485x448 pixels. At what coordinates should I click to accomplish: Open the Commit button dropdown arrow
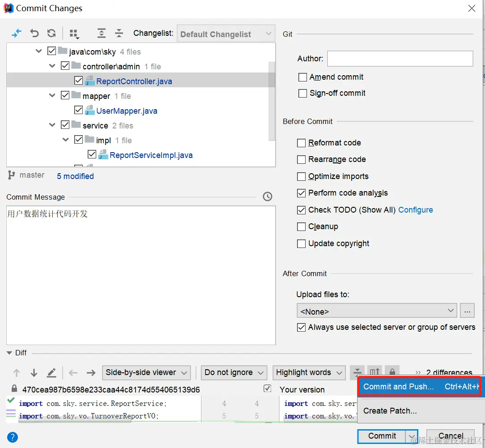pos(412,436)
